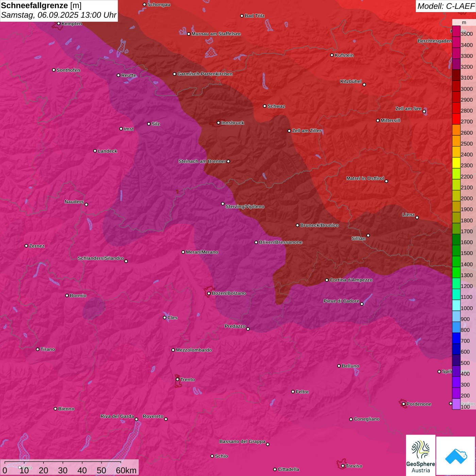The width and height of the screenshot is (476, 476).
Task: Click the Feltre location dot
Action: tap(293, 392)
